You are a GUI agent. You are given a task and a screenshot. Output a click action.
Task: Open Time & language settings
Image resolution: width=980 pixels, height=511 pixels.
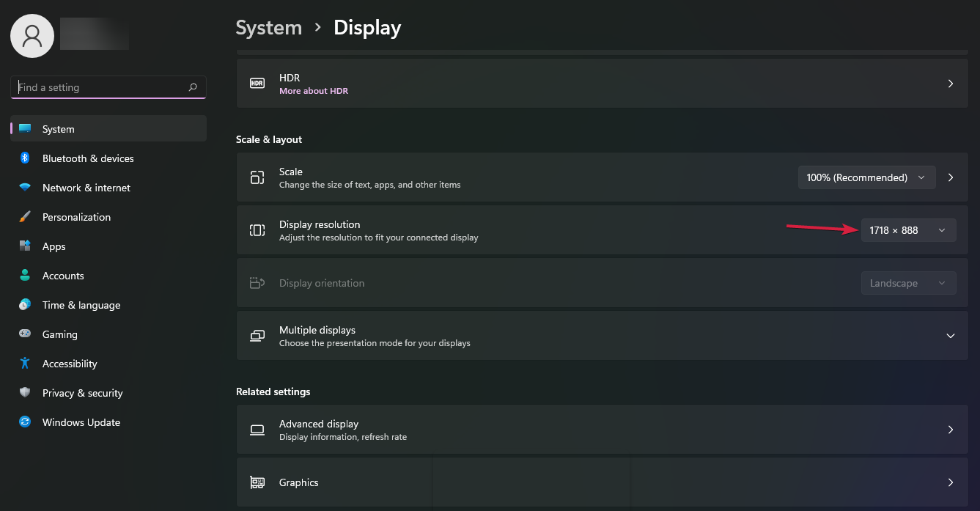pos(81,305)
